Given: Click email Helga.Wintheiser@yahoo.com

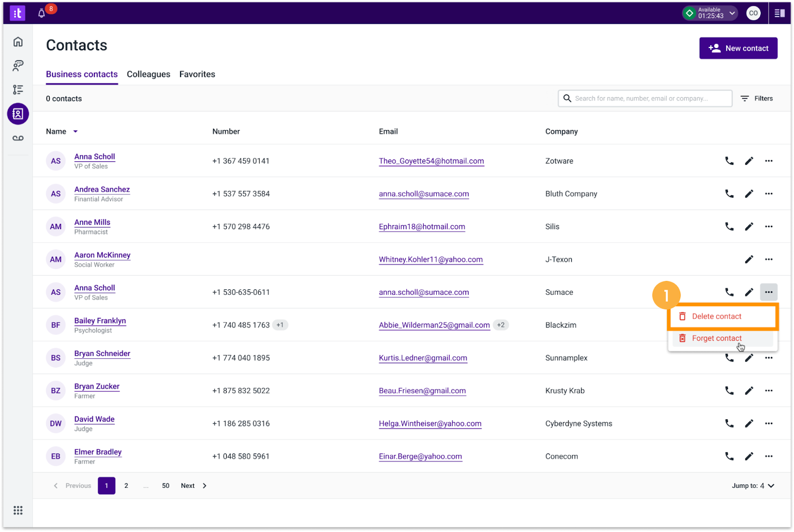Looking at the screenshot, I should point(430,423).
